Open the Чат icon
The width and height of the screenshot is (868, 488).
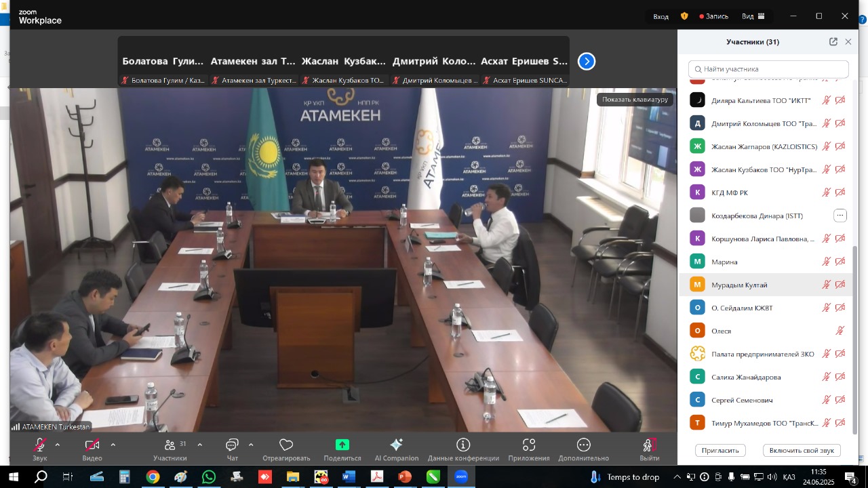point(232,445)
